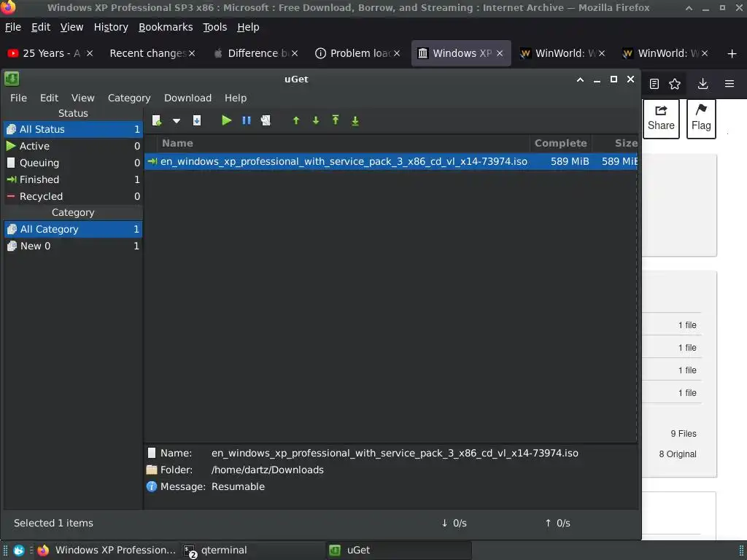Open uGet Download menu
Image resolution: width=747 pixels, height=560 pixels.
[x=187, y=98]
